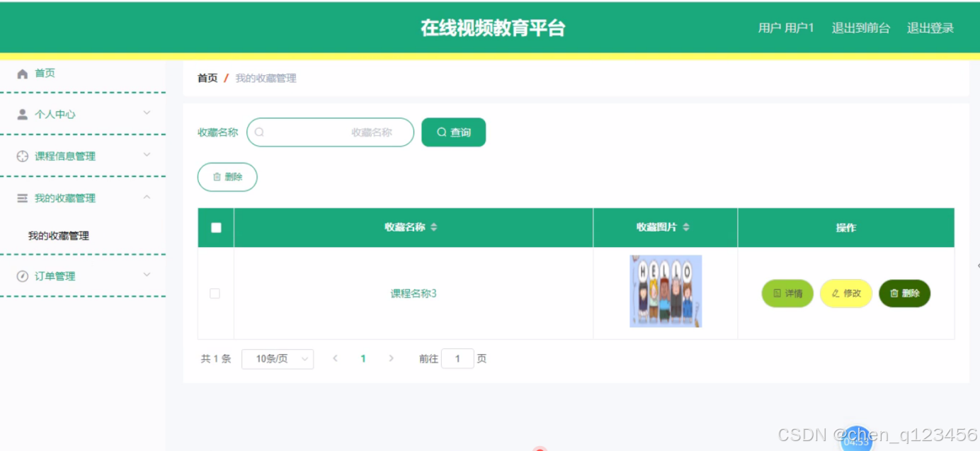
Task: Click 退出到前台 in the top bar
Action: click(860, 27)
